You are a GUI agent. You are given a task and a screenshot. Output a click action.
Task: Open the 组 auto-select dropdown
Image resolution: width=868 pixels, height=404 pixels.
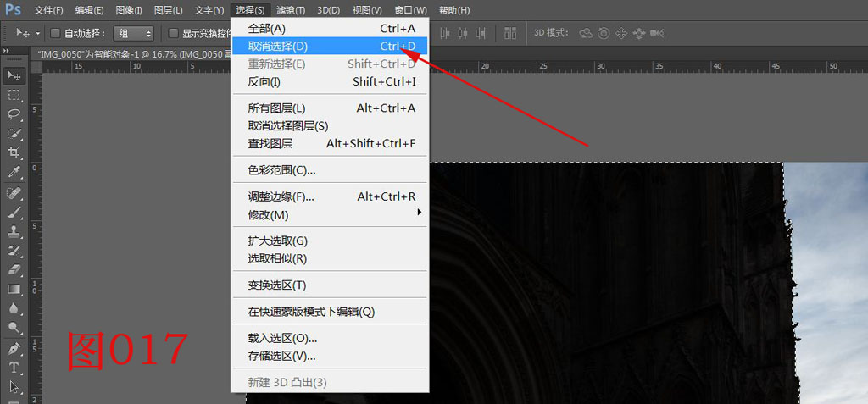[133, 33]
